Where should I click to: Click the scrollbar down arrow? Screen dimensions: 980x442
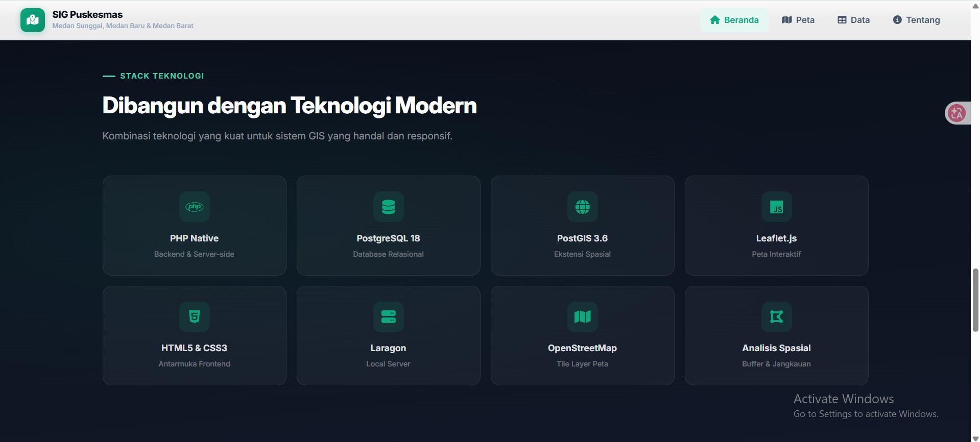(x=975, y=438)
